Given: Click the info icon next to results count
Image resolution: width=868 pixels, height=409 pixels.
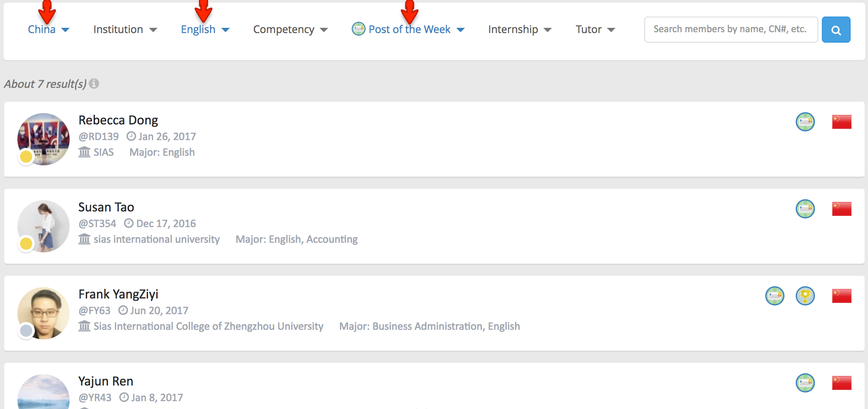Looking at the screenshot, I should tap(94, 83).
